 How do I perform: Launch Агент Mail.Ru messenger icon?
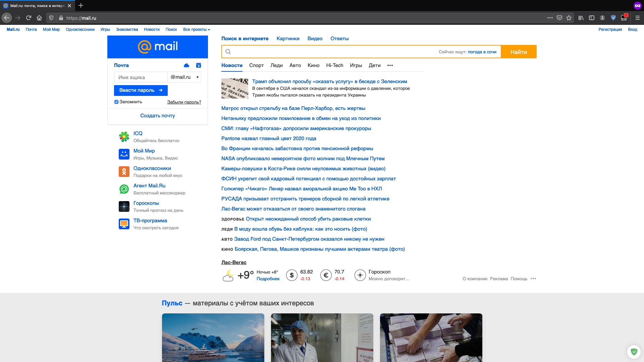pyautogui.click(x=124, y=189)
